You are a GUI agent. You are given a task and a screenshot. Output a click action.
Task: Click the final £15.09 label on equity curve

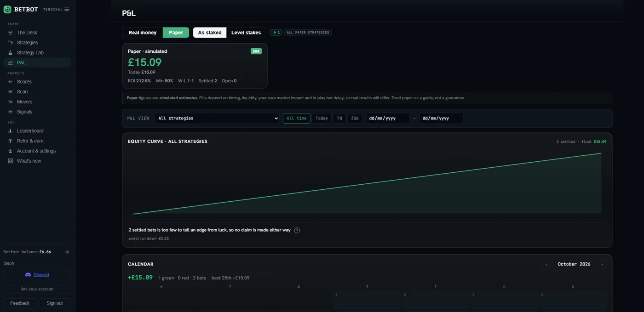coord(594,142)
